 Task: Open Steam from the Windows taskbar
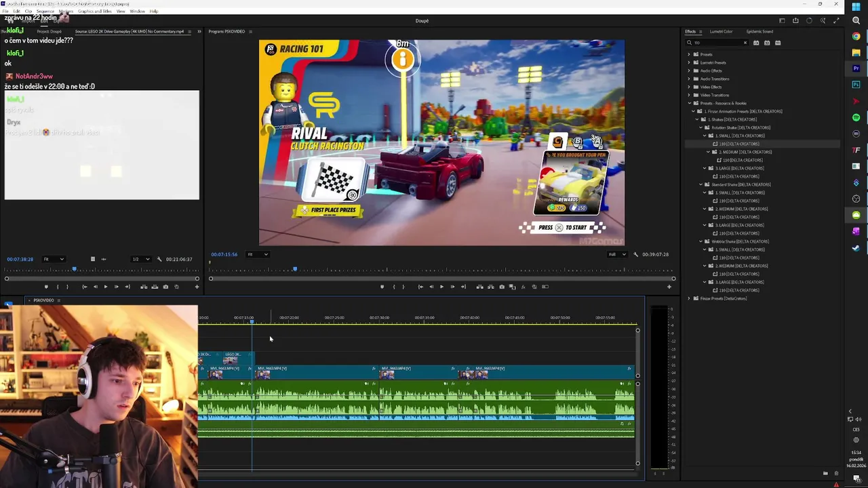click(x=856, y=247)
